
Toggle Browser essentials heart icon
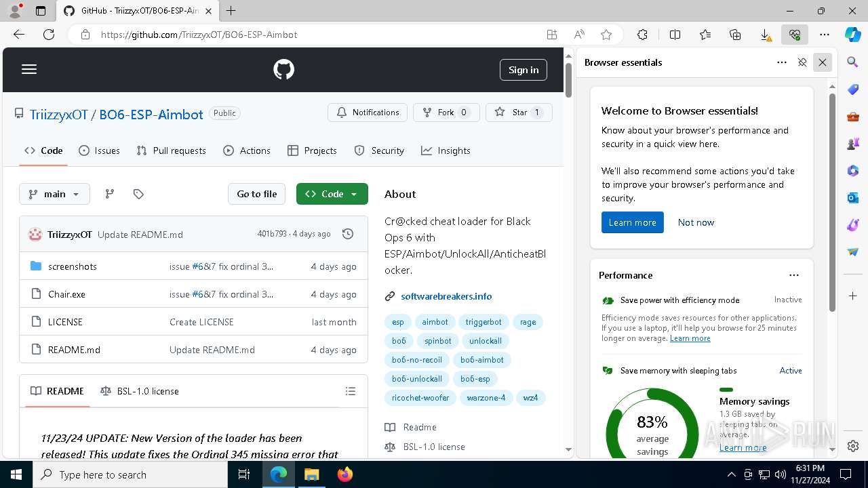[x=795, y=35]
